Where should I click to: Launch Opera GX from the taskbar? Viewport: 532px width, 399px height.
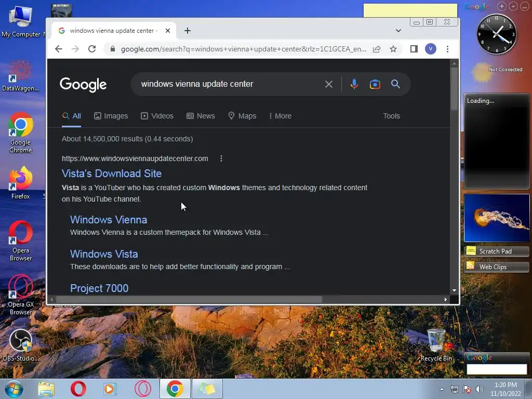point(143,389)
